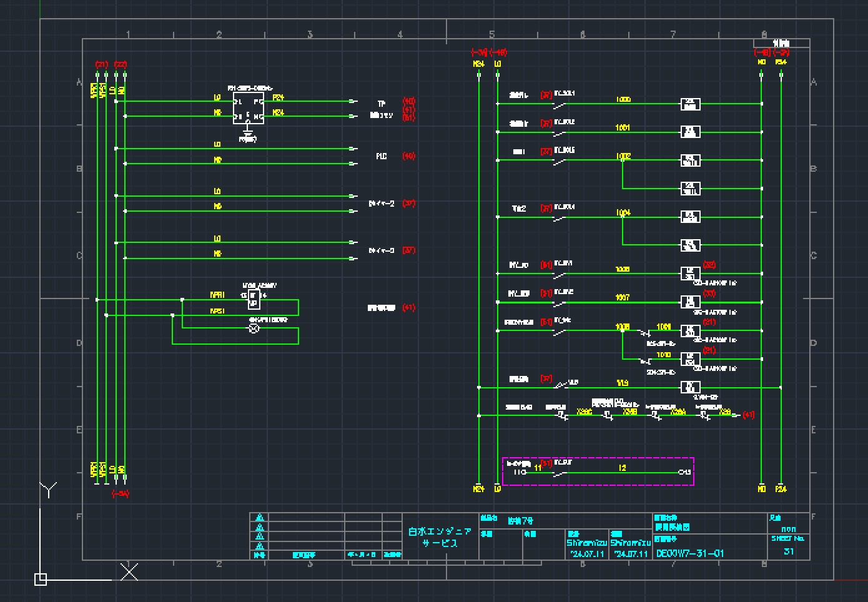Select the relay coil box on wire 1007
Viewport: 868px width, 602px height.
click(x=690, y=302)
